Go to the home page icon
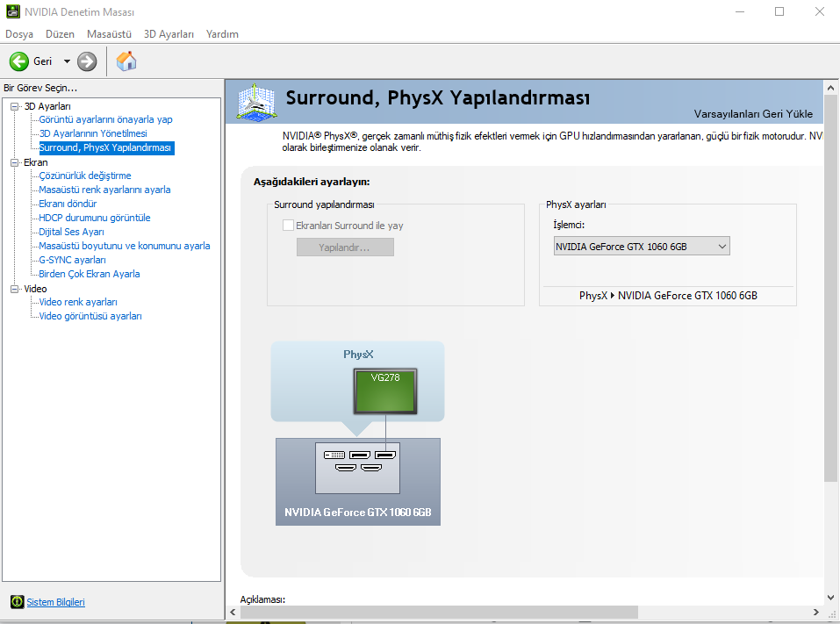Screen dimensions: 840x624 (126, 61)
